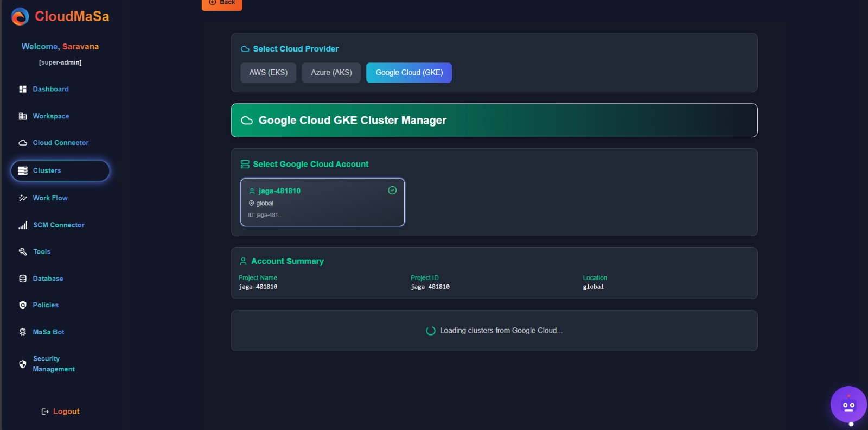Open the Clusters sidebar item
The image size is (868, 430).
click(x=60, y=170)
